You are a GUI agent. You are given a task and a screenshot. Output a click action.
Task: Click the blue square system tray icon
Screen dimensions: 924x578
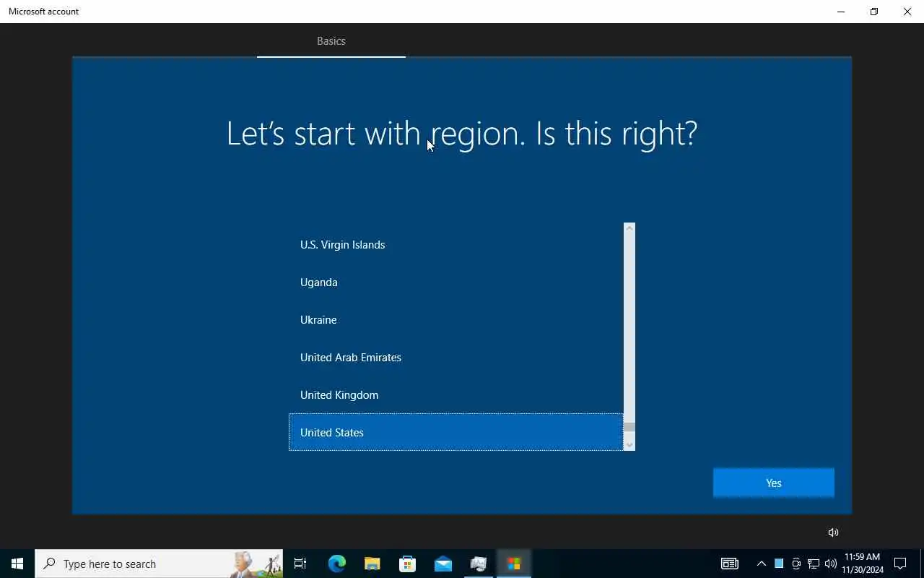click(x=779, y=564)
